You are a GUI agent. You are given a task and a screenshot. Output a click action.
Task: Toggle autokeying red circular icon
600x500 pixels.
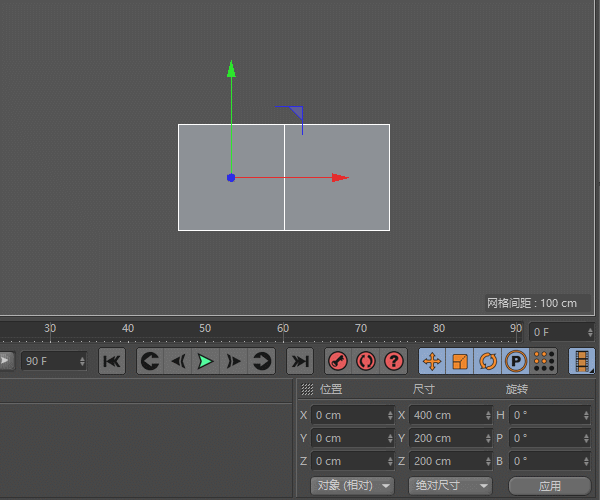[366, 361]
